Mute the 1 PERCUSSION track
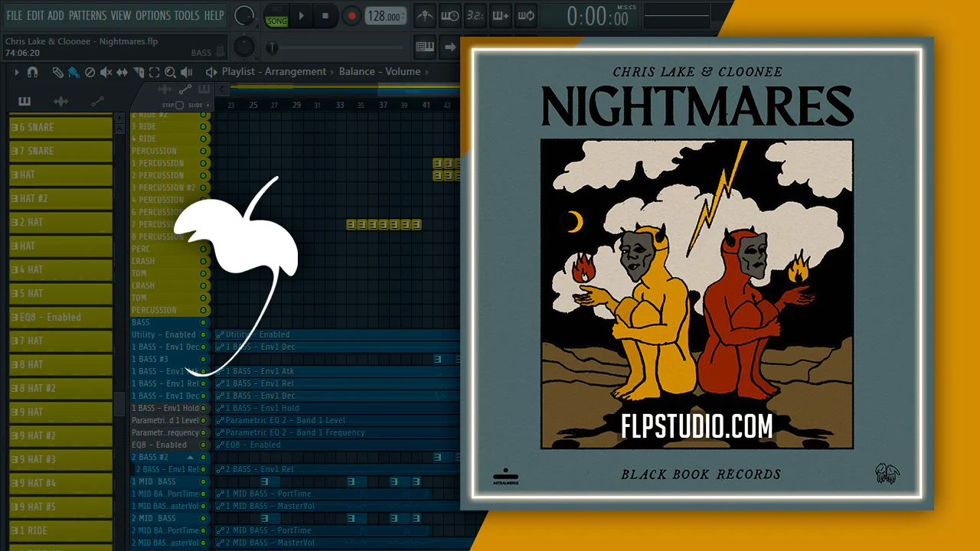The width and height of the screenshot is (980, 551). click(x=203, y=163)
